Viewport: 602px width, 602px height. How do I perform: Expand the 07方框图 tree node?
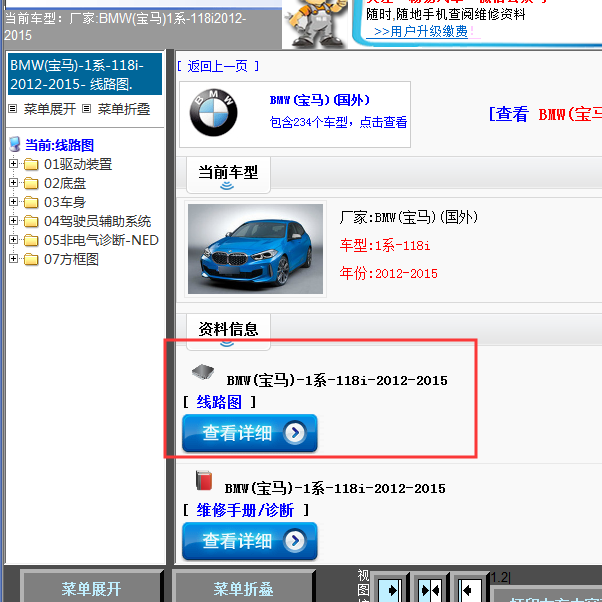[x=13, y=259]
